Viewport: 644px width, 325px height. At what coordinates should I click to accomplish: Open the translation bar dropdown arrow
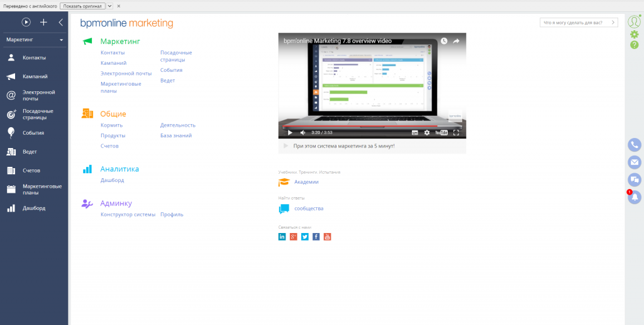(x=109, y=6)
